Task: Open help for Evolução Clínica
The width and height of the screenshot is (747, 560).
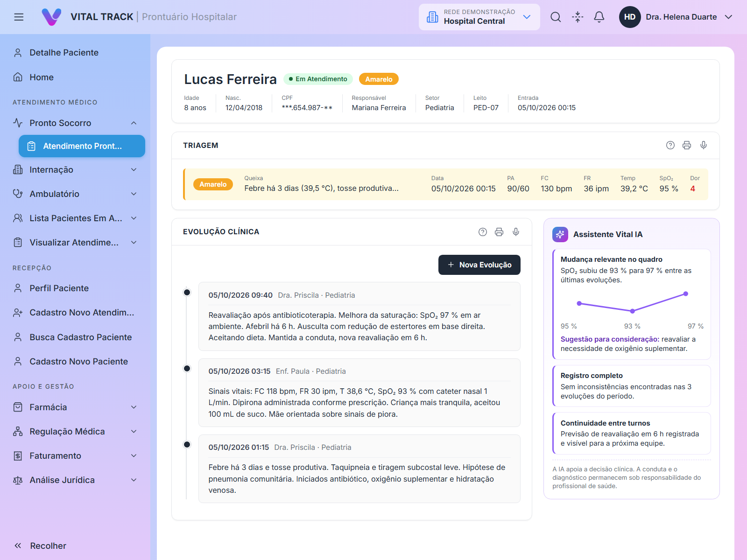Action: click(x=483, y=232)
